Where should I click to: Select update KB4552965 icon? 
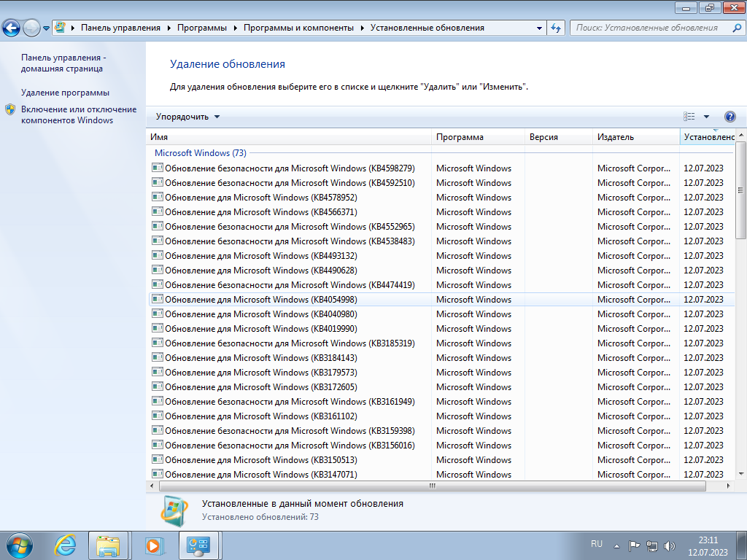(158, 226)
